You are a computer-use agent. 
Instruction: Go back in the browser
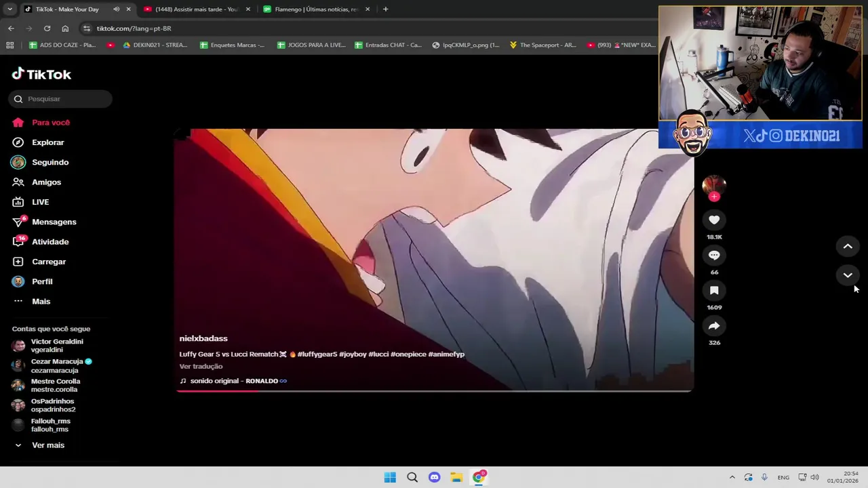point(11,28)
